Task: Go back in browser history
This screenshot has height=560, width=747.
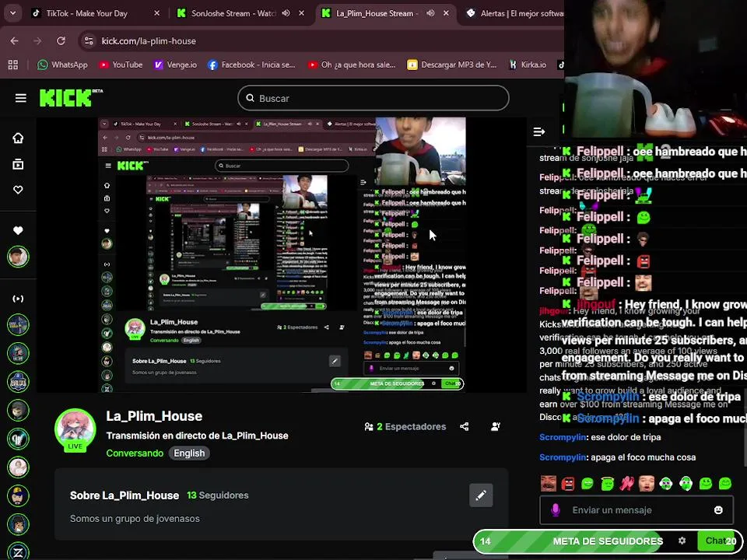Action: point(14,41)
